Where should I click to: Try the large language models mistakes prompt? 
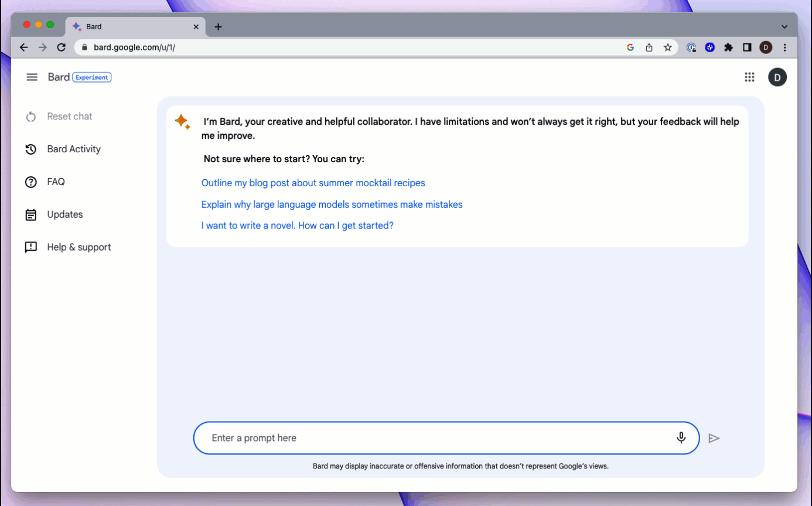[332, 204]
